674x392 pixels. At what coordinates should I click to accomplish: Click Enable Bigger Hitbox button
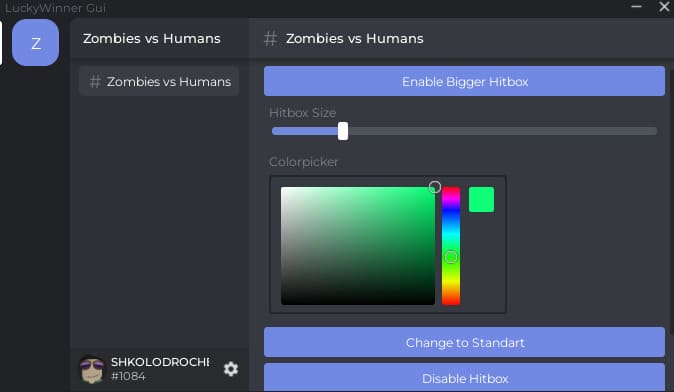click(x=464, y=81)
